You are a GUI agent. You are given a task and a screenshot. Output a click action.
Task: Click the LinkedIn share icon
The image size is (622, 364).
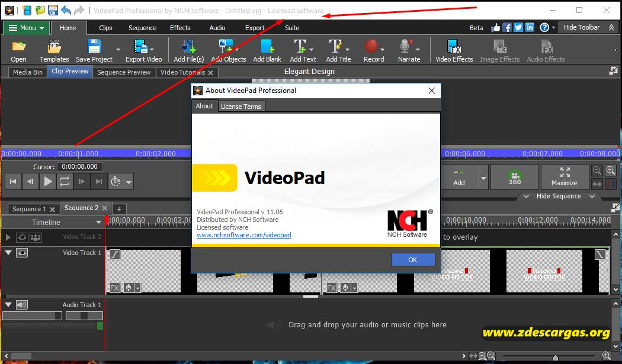(x=530, y=27)
